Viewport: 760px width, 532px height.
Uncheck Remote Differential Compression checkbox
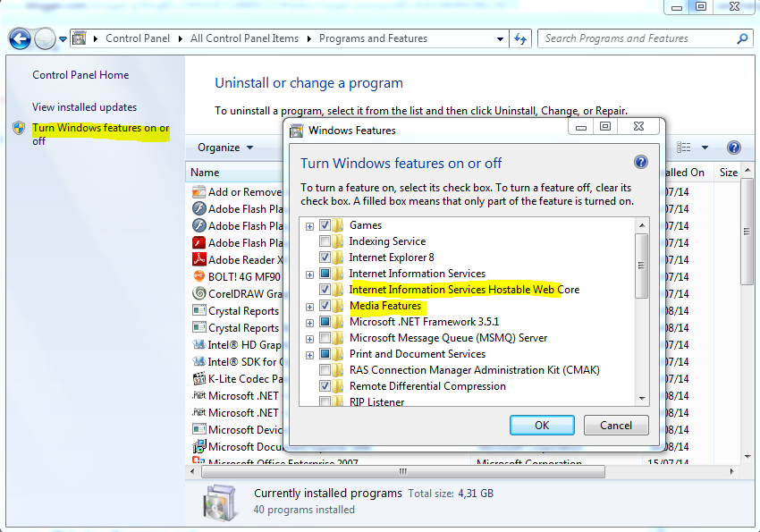coord(325,386)
